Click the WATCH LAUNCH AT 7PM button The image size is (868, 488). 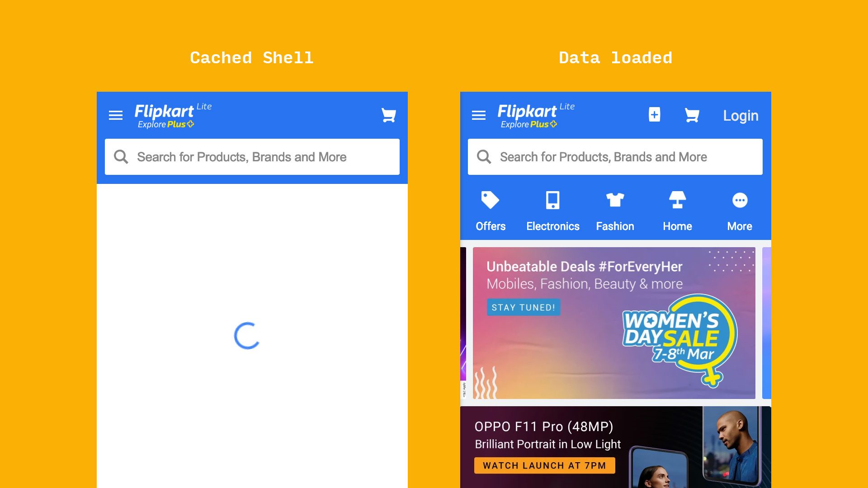[544, 466]
